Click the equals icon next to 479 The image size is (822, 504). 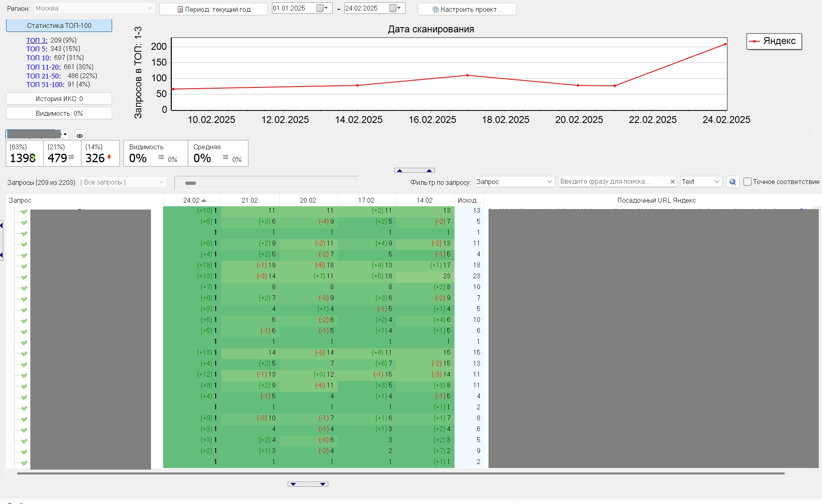point(71,157)
